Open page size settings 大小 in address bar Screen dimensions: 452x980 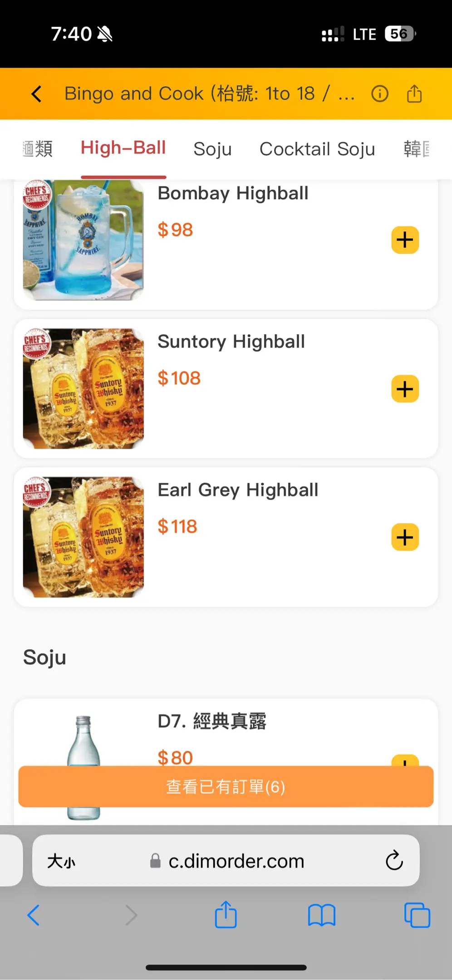61,861
